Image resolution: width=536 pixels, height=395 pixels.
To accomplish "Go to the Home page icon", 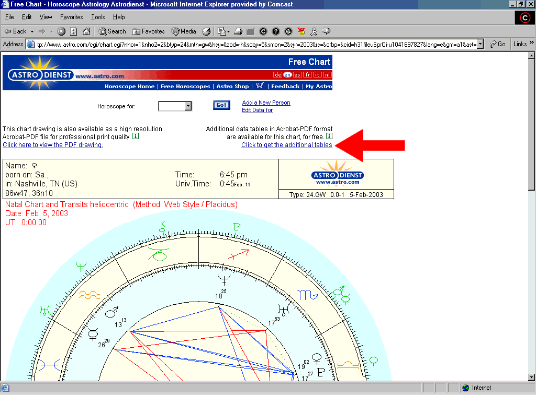I will point(86,31).
